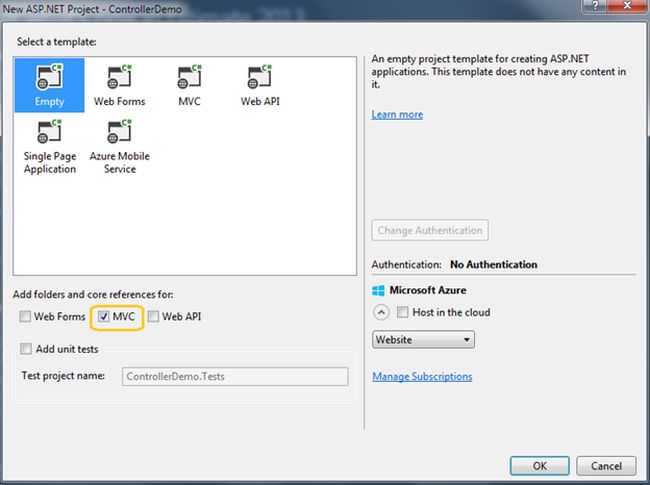Click the Select a template label
This screenshot has width=650, height=485.
click(x=56, y=42)
